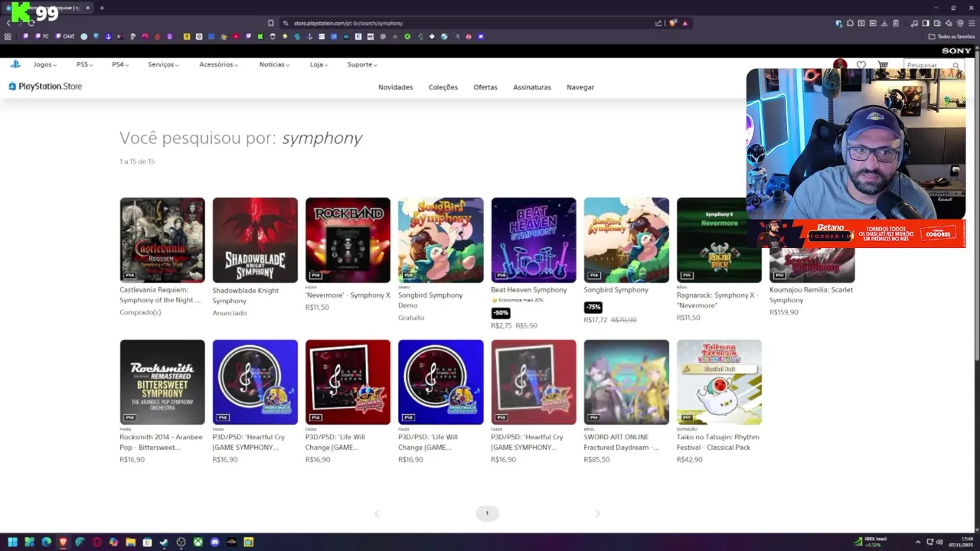Open Taiko no Tatsujin Classical Pack thumbnail

pos(719,382)
